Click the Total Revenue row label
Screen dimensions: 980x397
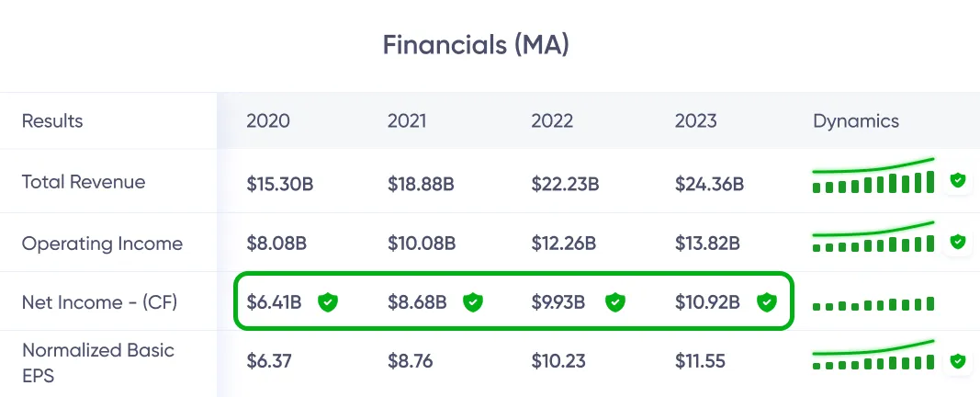tap(84, 182)
